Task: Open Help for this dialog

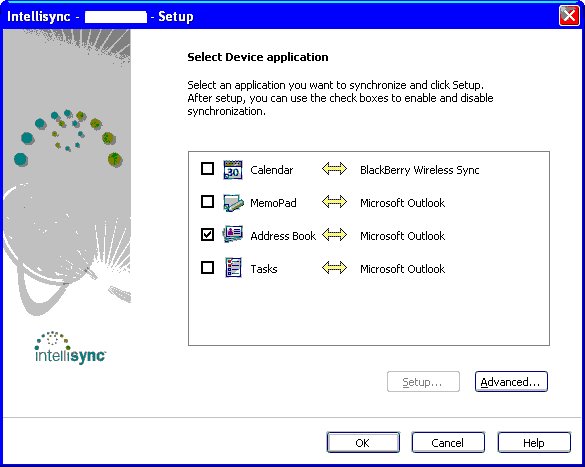Action: (x=534, y=443)
